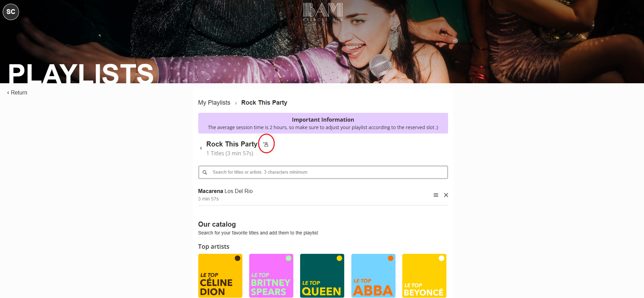Remove Macarena from the playlist

446,195
